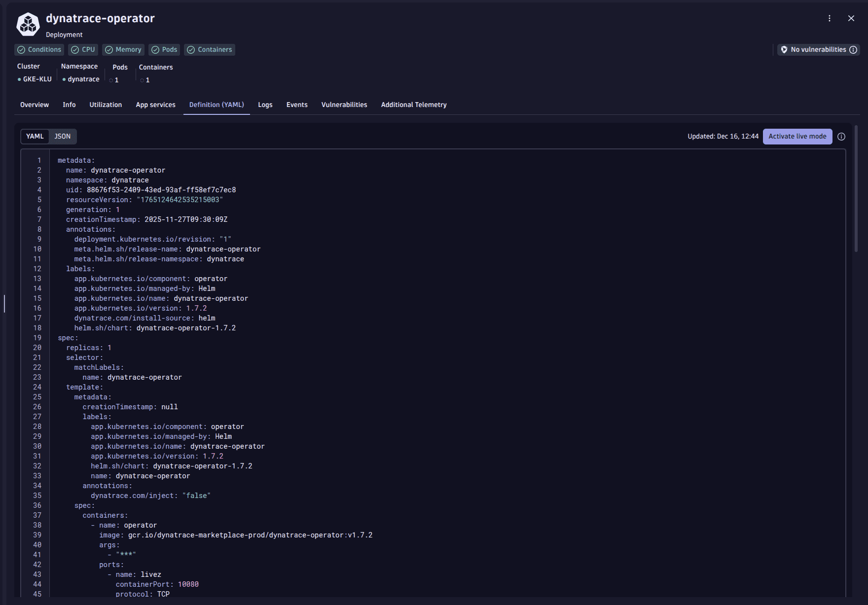Click the Containers health status chip
Screen dimensions: 868x605
click(210, 50)
